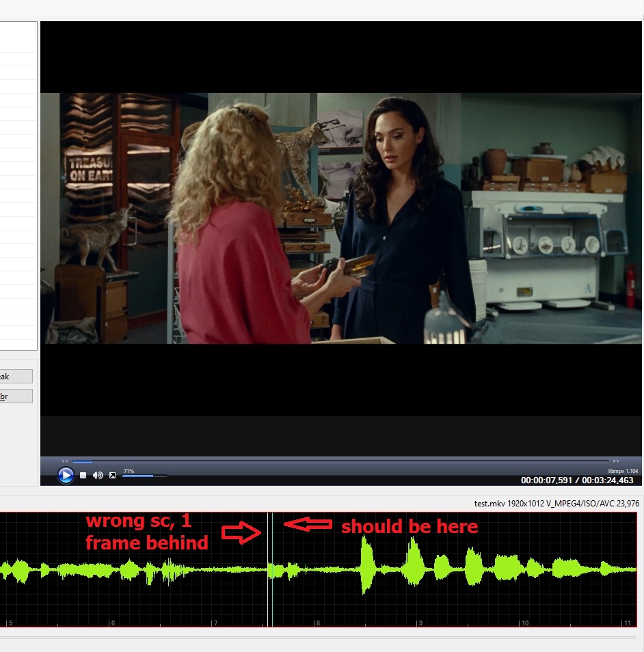Click the libmpv 1.104 label
The width and height of the screenshot is (644, 652).
click(x=623, y=471)
